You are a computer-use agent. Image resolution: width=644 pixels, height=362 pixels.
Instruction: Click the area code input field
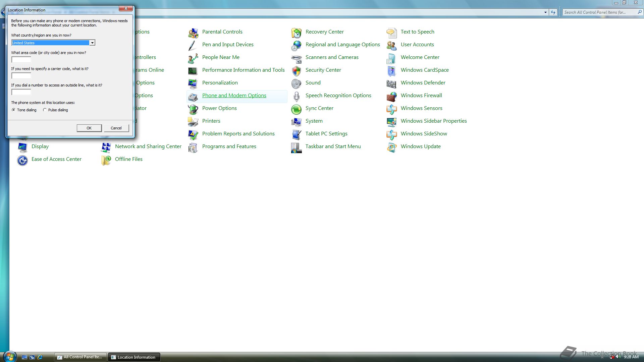coord(21,60)
